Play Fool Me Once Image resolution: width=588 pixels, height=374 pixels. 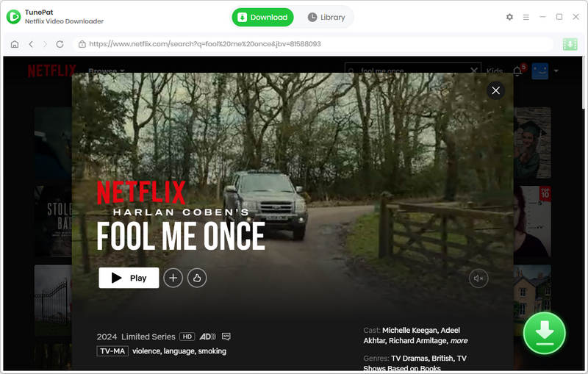coord(129,278)
